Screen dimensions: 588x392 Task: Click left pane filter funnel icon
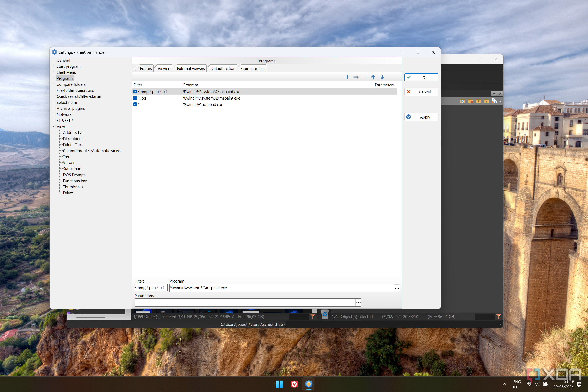[x=312, y=317]
